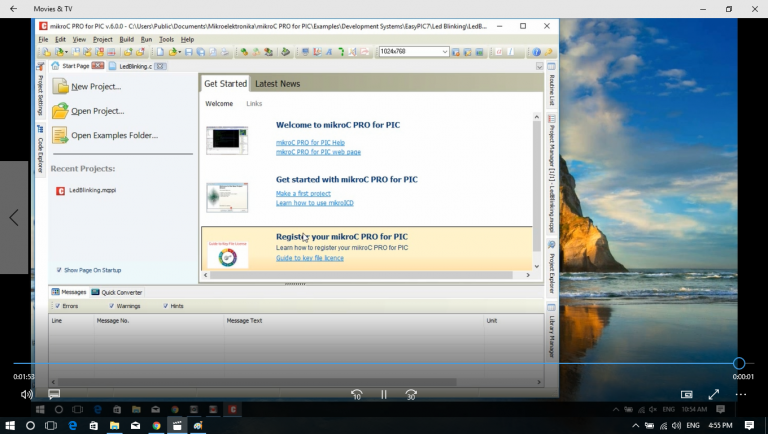Pause the video playback

[x=383, y=394]
